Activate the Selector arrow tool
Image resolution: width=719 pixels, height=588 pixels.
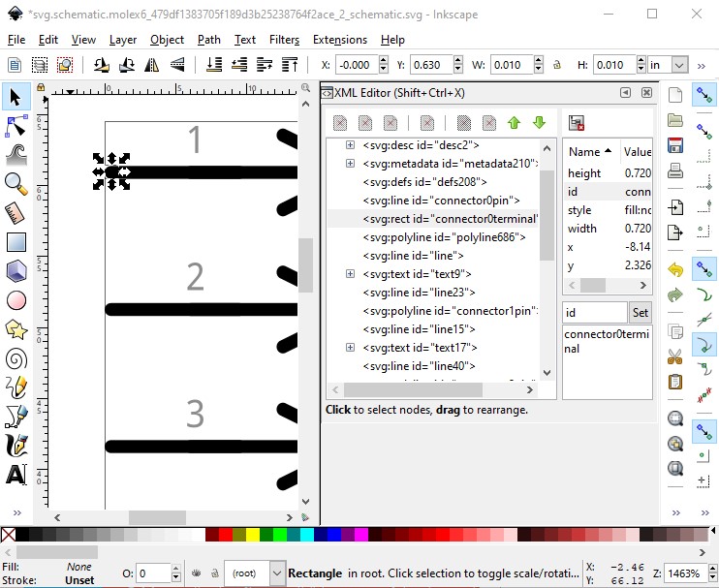click(16, 97)
